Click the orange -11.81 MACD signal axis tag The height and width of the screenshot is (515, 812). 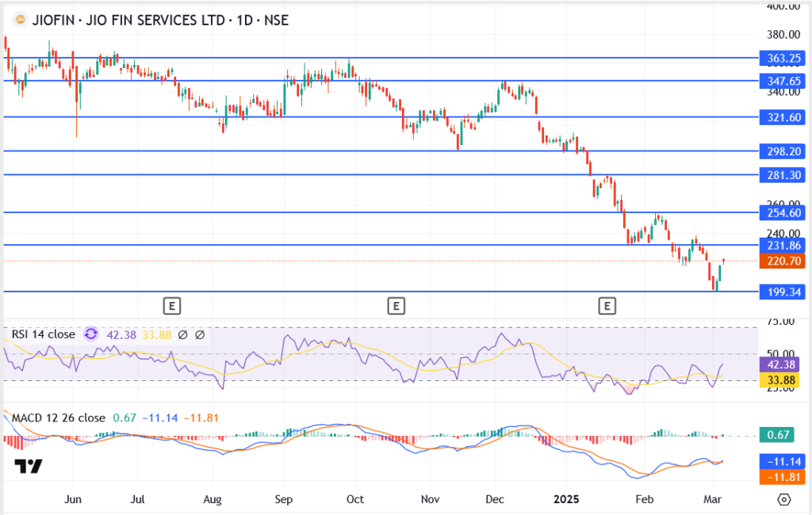[x=782, y=477]
